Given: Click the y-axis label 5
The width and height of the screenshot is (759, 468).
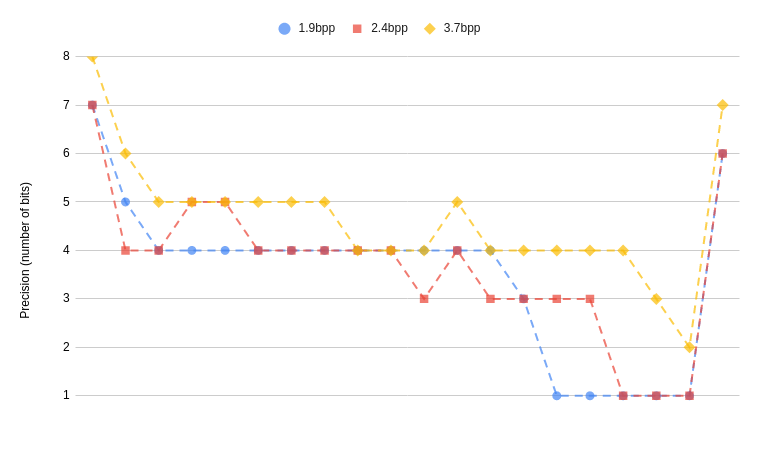Looking at the screenshot, I should [x=66, y=201].
